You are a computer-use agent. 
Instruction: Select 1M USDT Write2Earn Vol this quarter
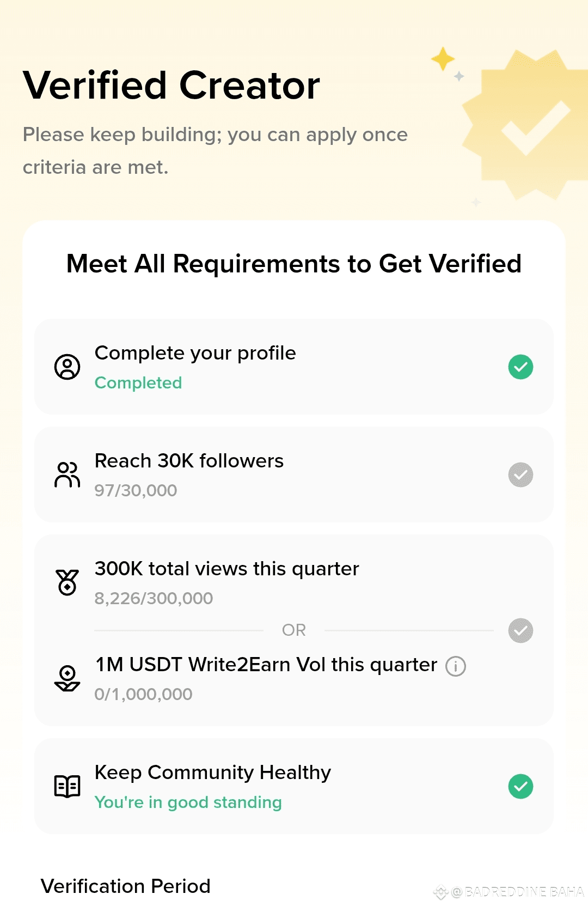click(266, 665)
